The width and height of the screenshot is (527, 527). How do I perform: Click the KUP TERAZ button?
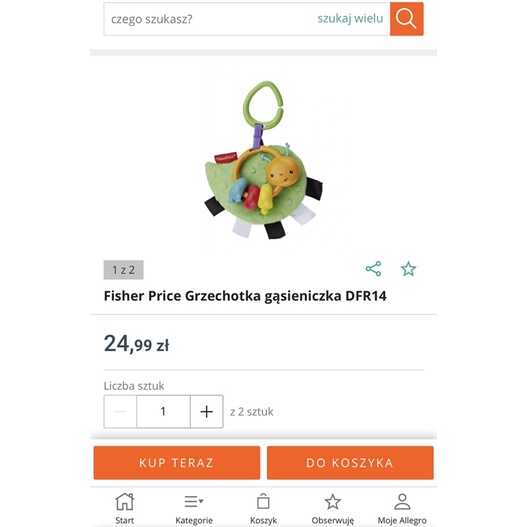(177, 463)
